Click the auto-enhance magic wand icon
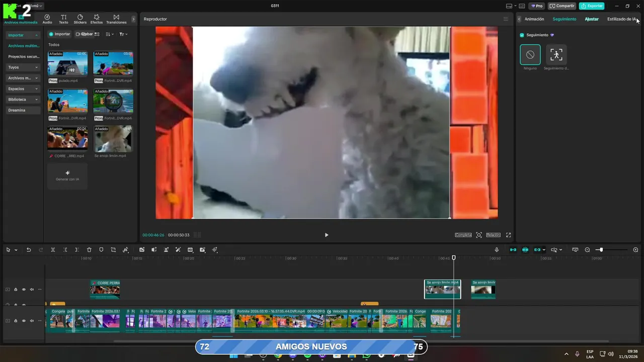Viewport: 644px width, 362px height. (x=178, y=250)
